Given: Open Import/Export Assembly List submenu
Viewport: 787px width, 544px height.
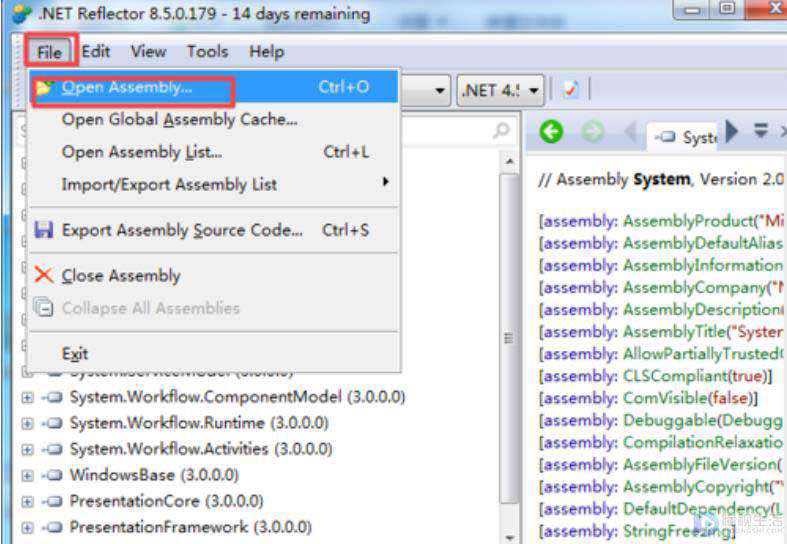Looking at the screenshot, I should click(215, 184).
